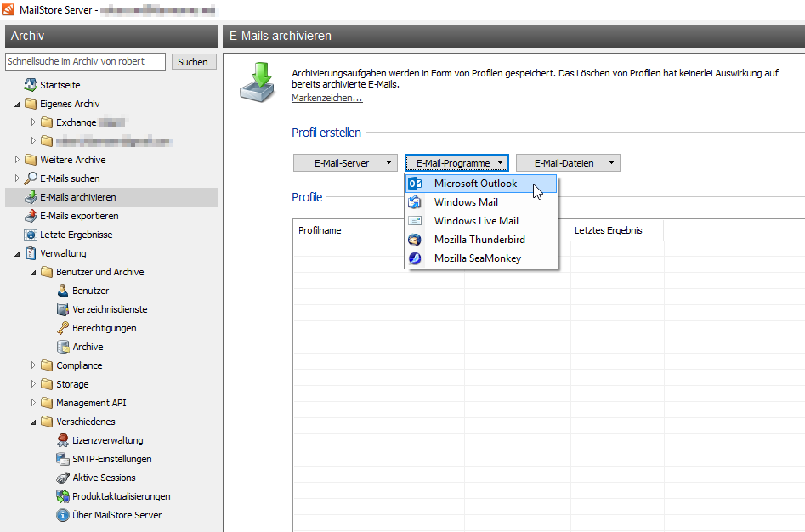Click the MailStore Server title bar icon

9,9
